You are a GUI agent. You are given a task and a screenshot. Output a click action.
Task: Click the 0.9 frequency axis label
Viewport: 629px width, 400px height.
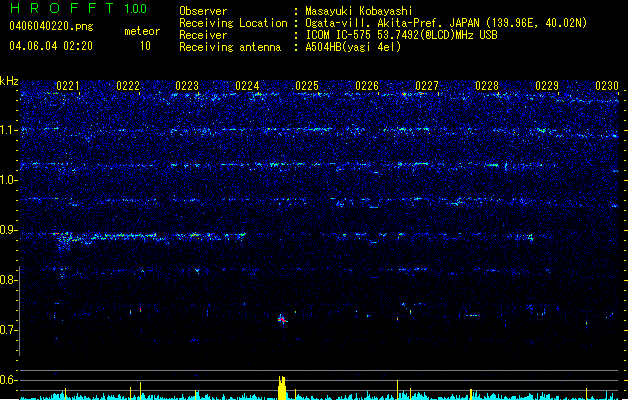[8, 230]
